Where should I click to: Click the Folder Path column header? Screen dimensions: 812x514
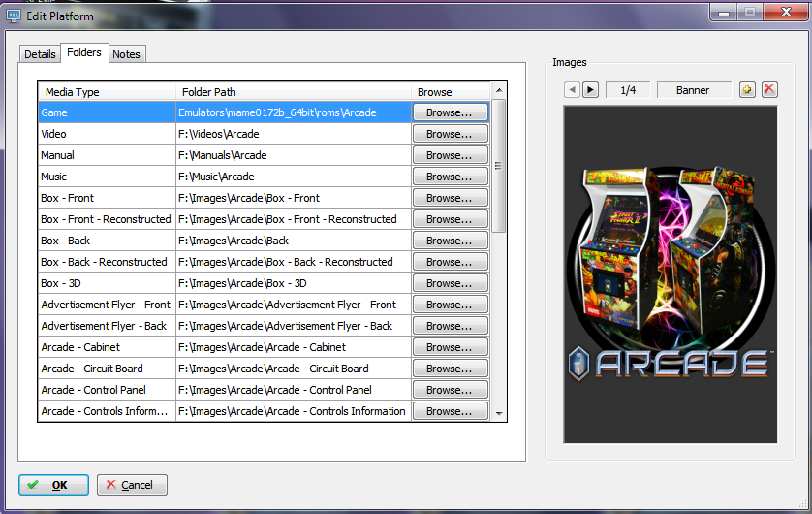tap(294, 92)
